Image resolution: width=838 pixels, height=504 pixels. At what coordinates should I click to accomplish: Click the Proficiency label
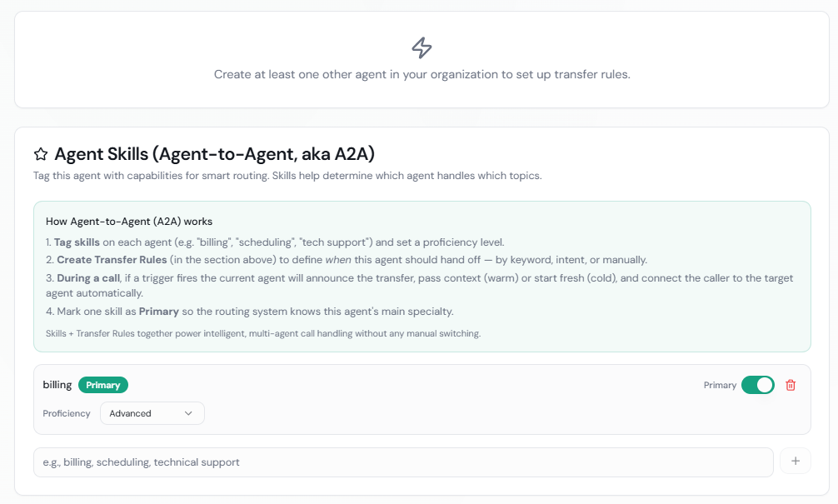tap(67, 413)
